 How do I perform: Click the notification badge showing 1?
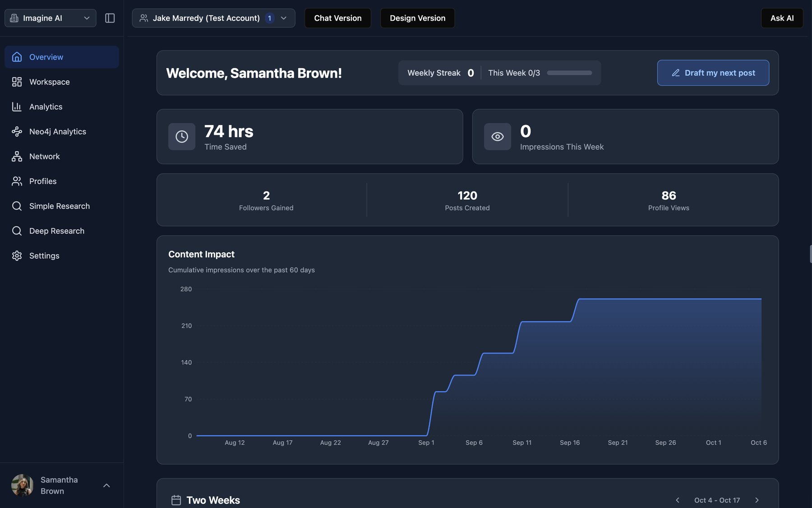click(x=269, y=18)
